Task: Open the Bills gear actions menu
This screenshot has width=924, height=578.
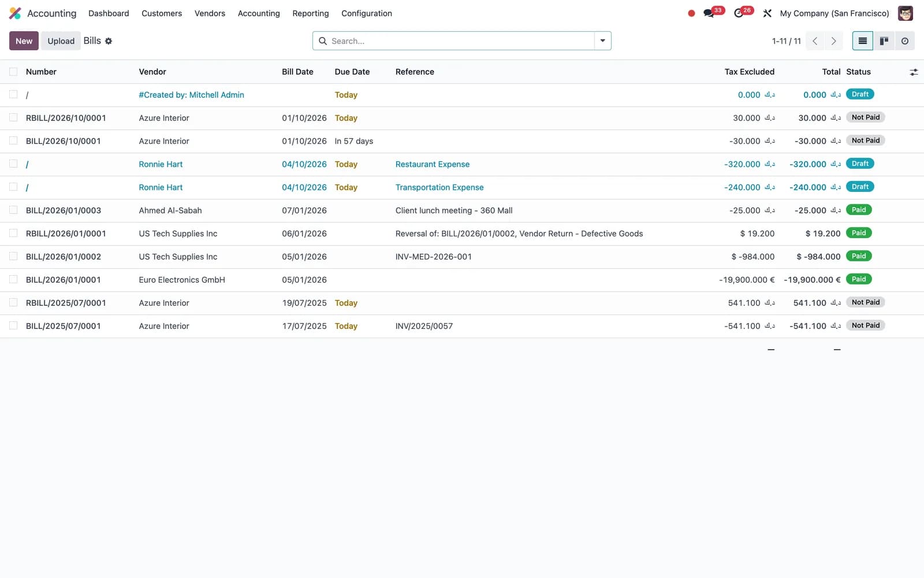Action: coord(109,41)
